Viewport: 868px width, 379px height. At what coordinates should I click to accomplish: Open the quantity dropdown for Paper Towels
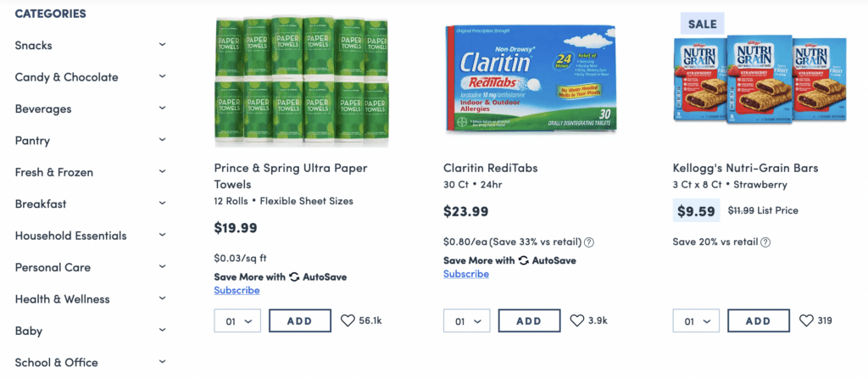tap(237, 321)
